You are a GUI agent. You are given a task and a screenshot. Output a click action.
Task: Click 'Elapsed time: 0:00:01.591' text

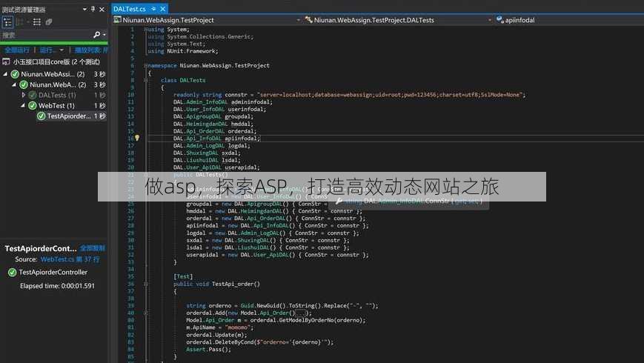57,286
